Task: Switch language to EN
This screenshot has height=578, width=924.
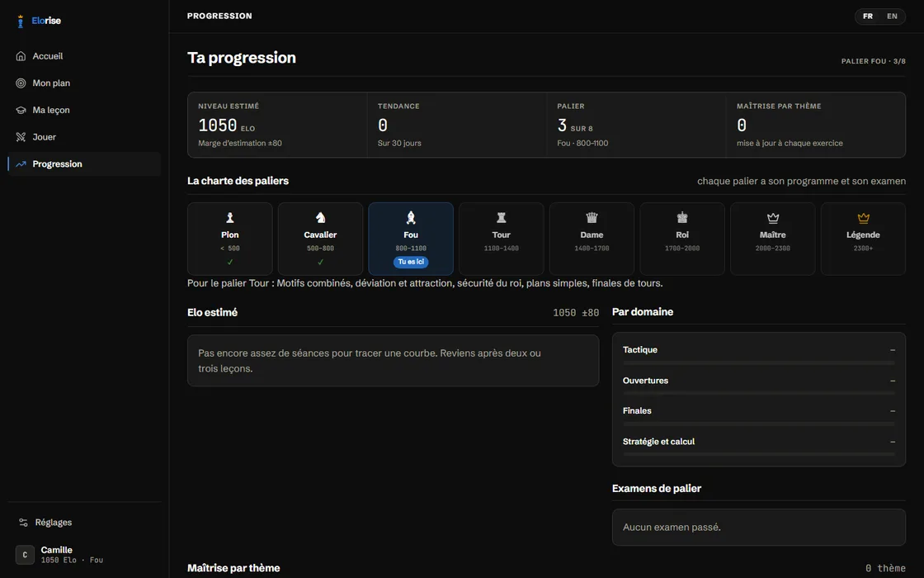Action: point(892,16)
